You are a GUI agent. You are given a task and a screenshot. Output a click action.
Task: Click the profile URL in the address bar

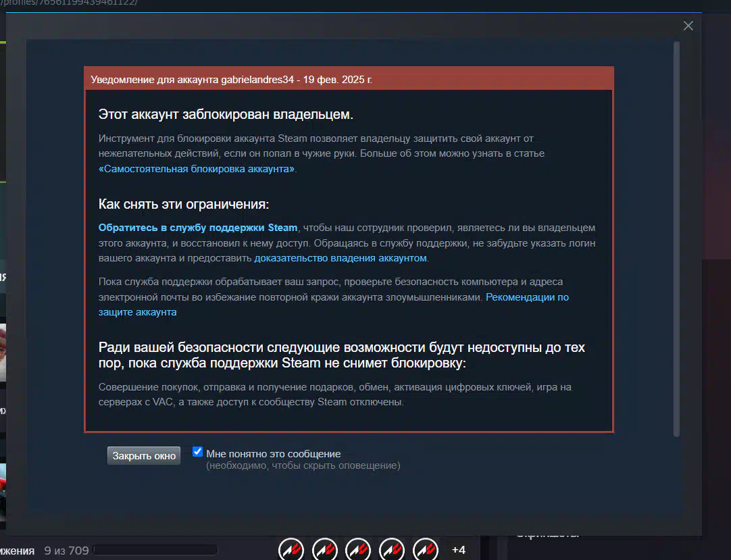68,3
